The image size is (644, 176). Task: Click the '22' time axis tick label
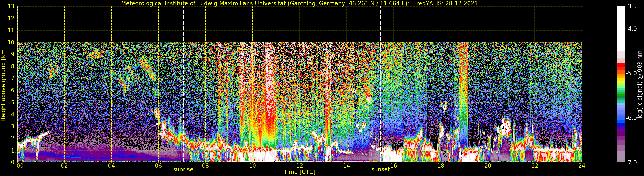pyautogui.click(x=535, y=166)
